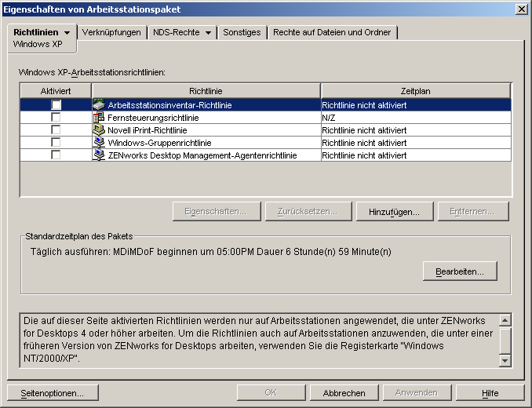Viewport: 532px width, 408px height.
Task: Expand the NDS-Rechte tab dropdown arrow
Action: point(208,33)
